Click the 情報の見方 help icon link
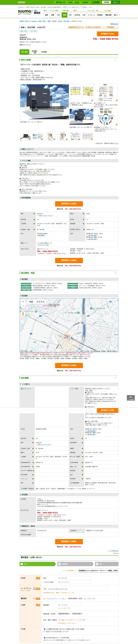Viewport: 138px width, 644px height. coord(114,24)
